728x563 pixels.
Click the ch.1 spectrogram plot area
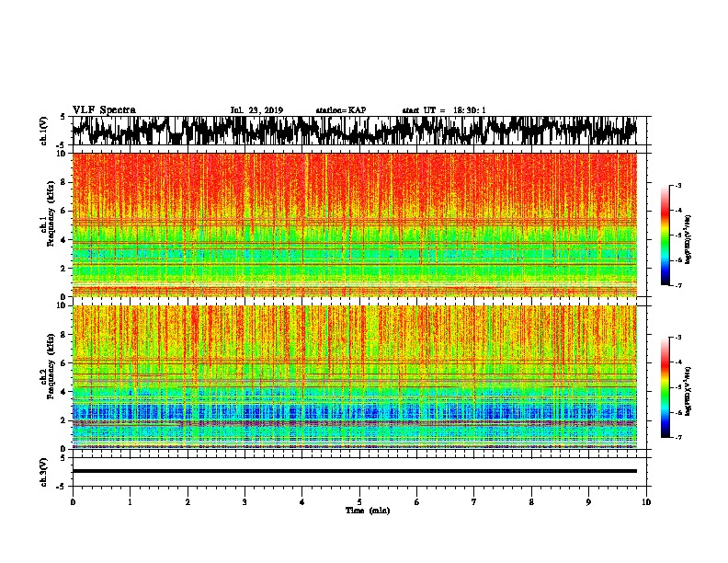pos(355,224)
